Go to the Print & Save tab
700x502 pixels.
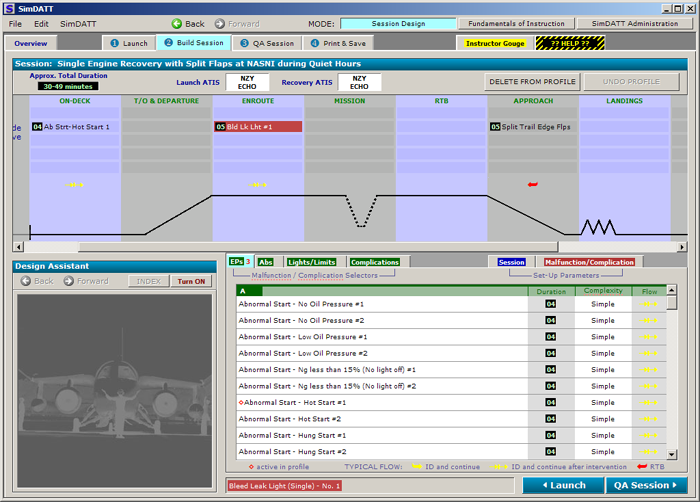tap(337, 43)
